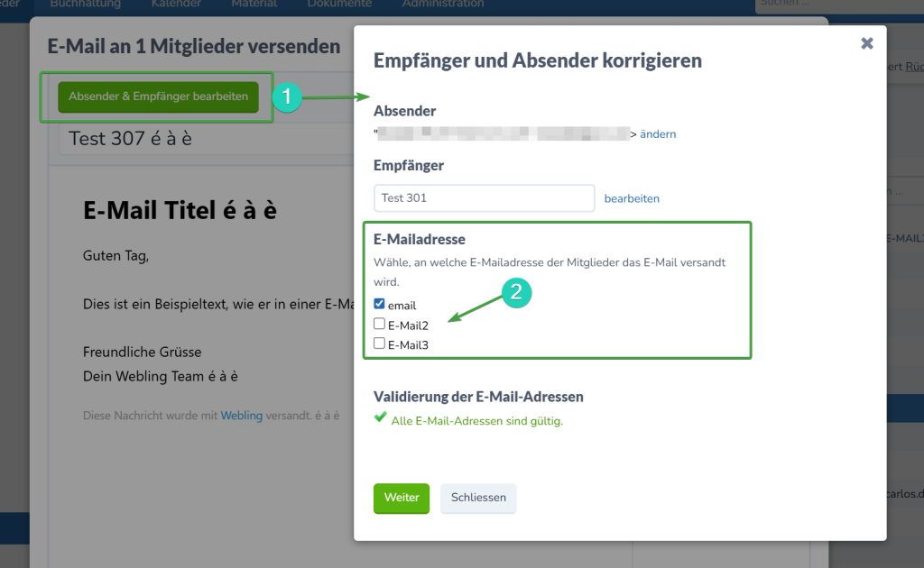Image resolution: width=924 pixels, height=568 pixels.
Task: Click the ändern link next to Absender
Action: point(658,134)
